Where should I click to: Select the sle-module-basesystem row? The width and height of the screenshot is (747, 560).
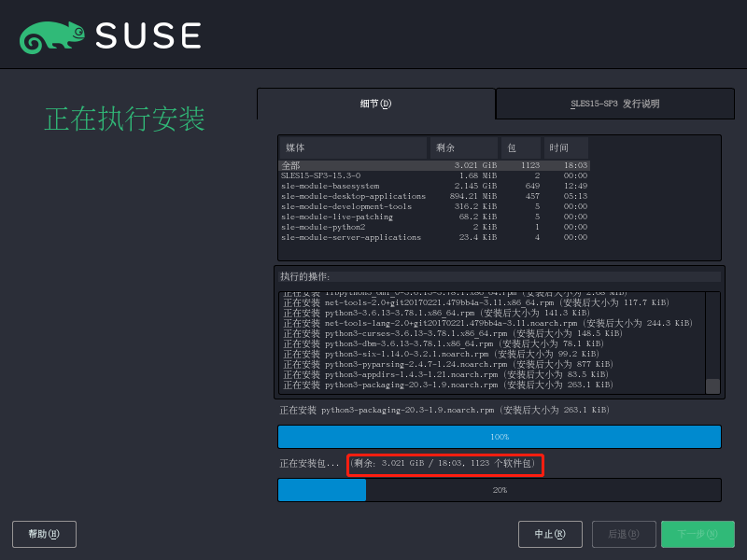point(373,186)
